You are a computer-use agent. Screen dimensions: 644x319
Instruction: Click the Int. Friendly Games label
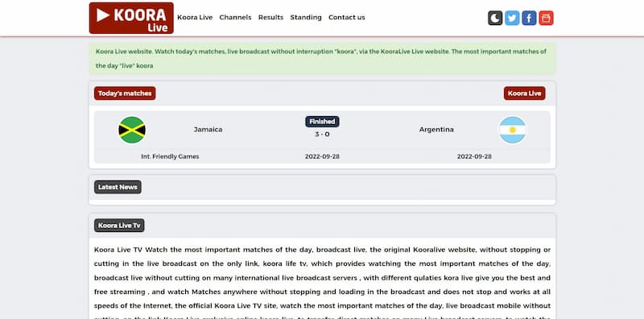170,156
